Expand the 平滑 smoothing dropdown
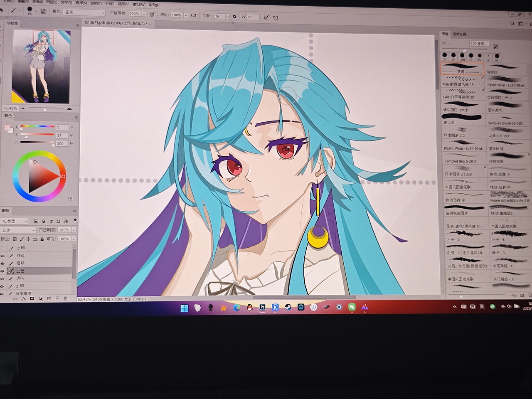Screen dimensions: 532x399 pos(227,16)
